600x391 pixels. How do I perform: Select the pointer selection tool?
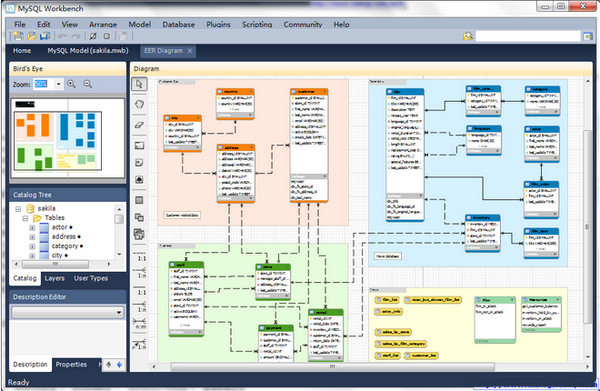139,84
